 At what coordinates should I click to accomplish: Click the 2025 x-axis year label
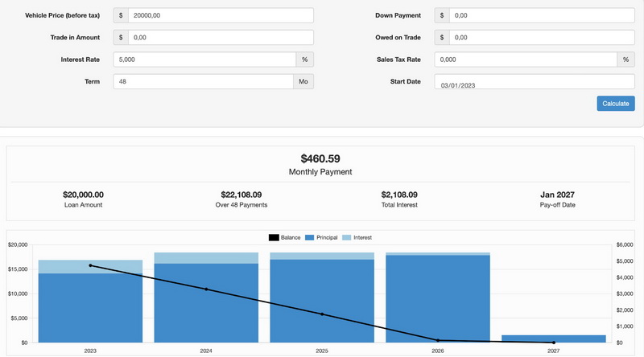[322, 351]
